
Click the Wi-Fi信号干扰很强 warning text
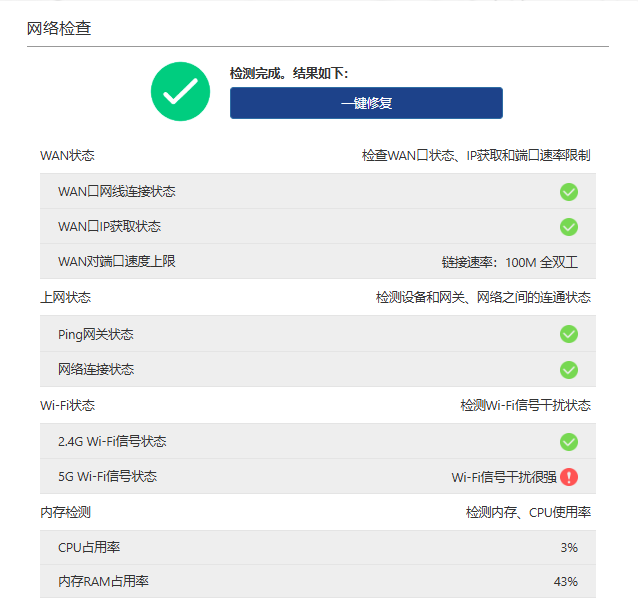(x=504, y=477)
